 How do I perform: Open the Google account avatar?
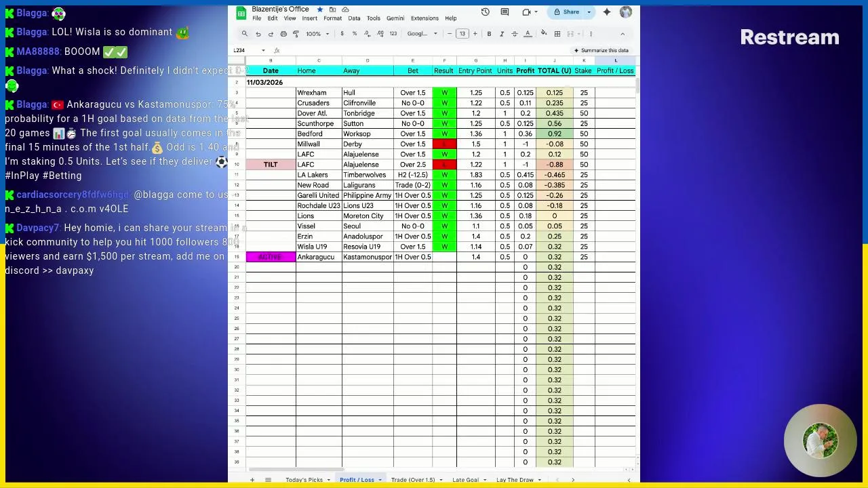pos(626,12)
